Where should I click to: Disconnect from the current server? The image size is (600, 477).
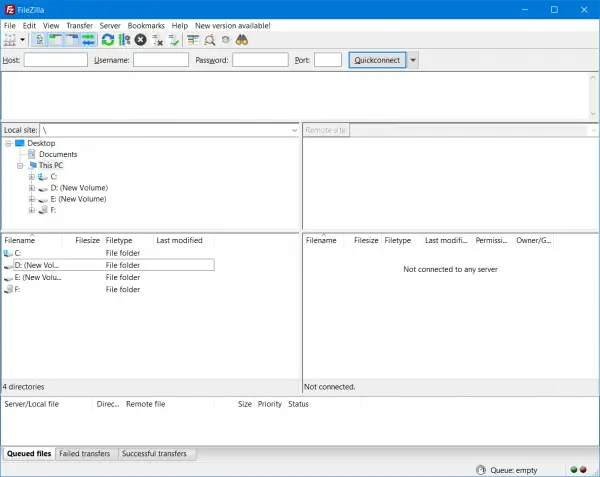(157, 40)
